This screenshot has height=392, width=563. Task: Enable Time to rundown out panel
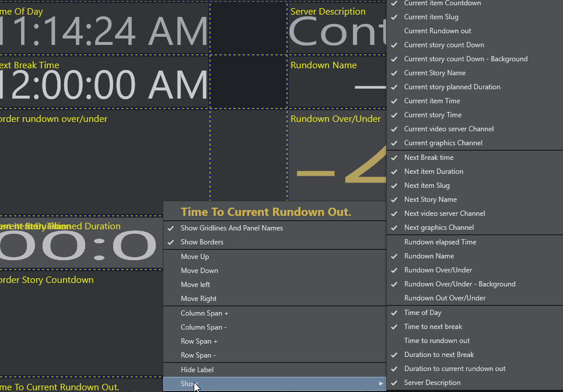tap(436, 341)
